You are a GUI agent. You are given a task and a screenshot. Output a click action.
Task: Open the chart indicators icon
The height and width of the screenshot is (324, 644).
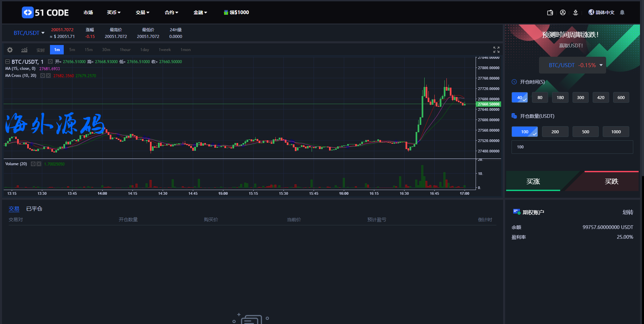(24, 50)
